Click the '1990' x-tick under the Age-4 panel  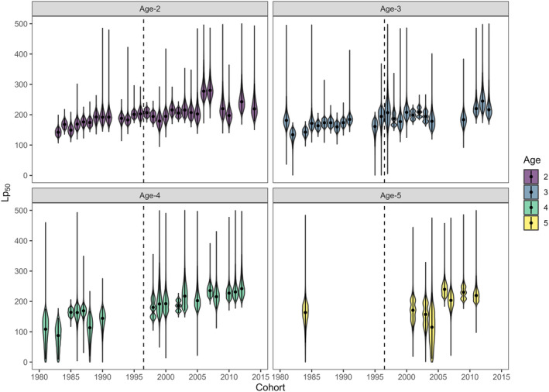[102, 377]
